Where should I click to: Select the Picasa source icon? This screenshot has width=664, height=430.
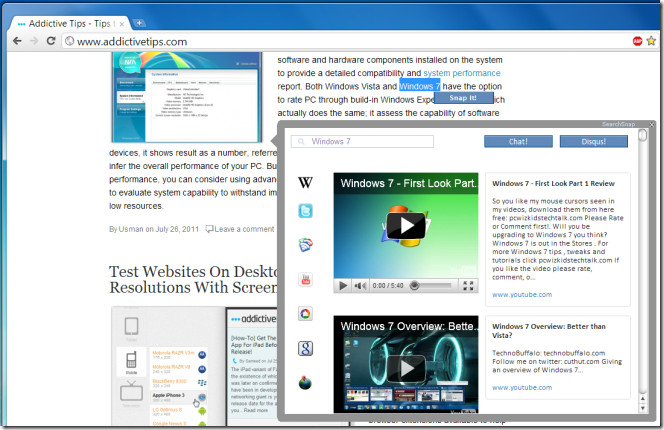(x=305, y=314)
